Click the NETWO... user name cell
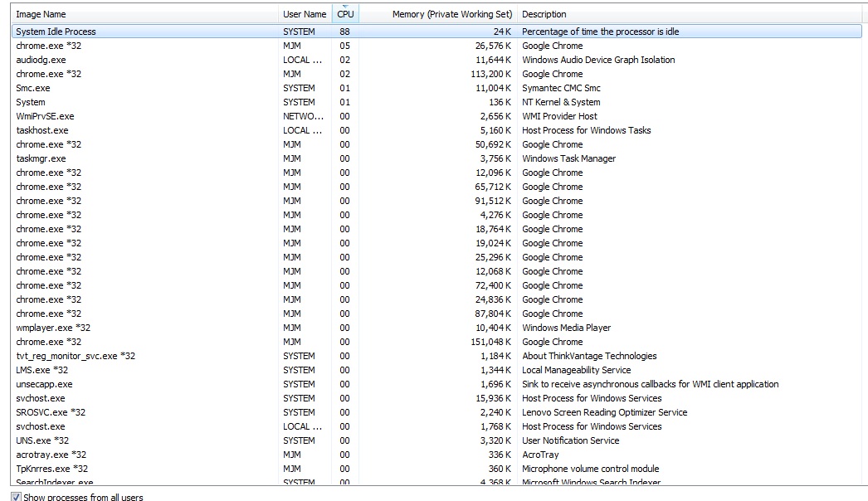 pyautogui.click(x=303, y=116)
